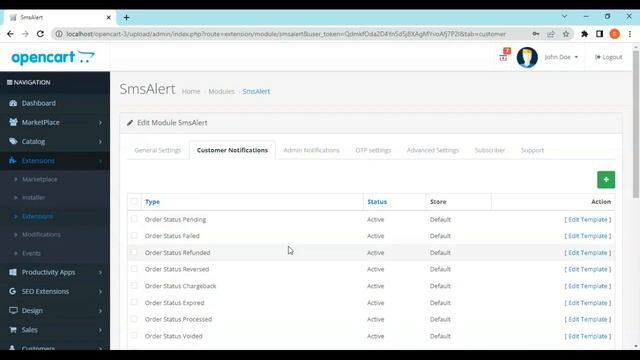
Task: Edit Template for Order Status Voided
Action: click(588, 336)
